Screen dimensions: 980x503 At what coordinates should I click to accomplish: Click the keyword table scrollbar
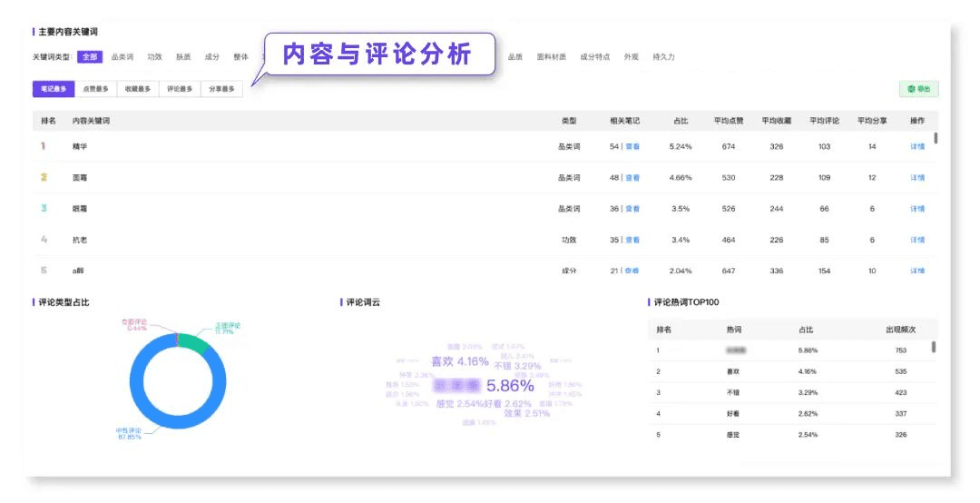[936, 138]
